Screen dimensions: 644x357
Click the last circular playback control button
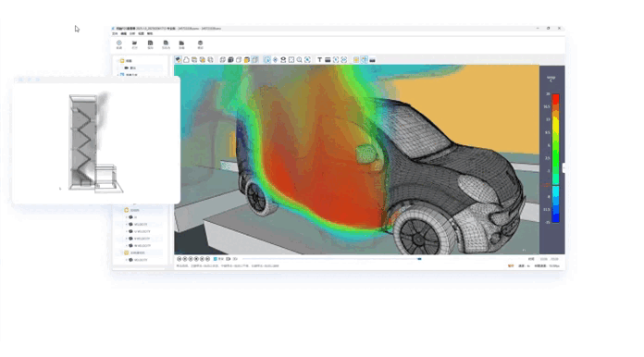pos(208,259)
